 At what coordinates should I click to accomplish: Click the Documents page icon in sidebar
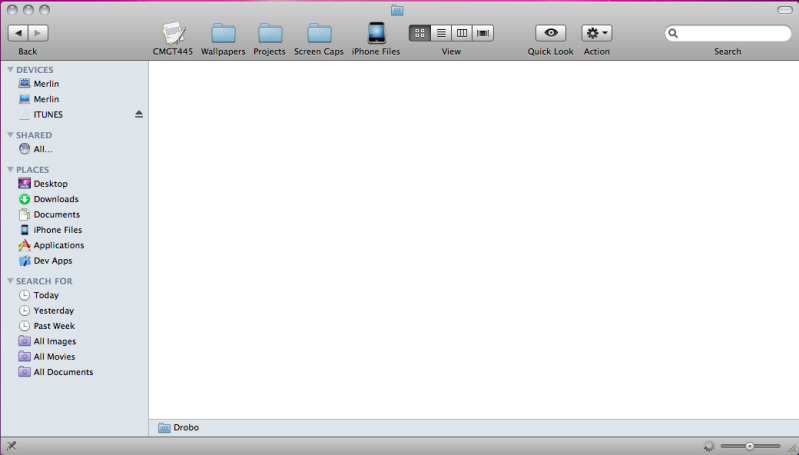24,215
